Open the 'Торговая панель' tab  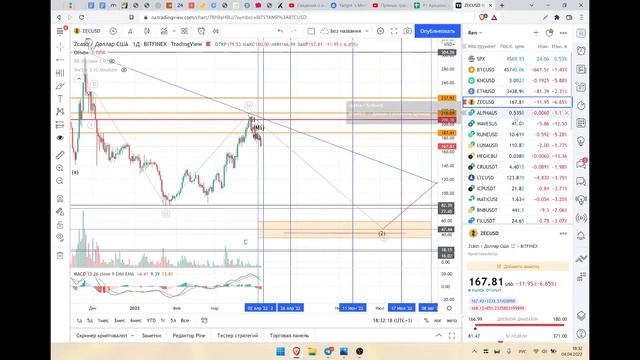coord(289,336)
